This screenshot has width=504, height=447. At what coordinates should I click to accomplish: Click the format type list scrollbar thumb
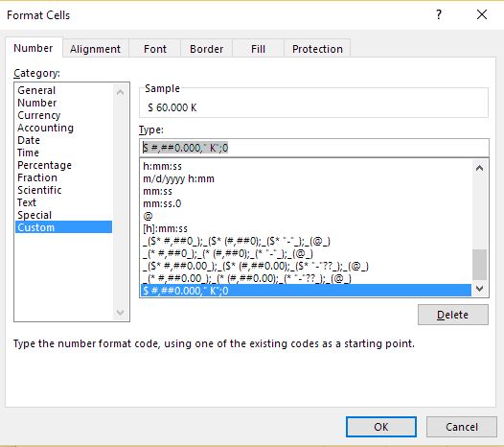479,264
